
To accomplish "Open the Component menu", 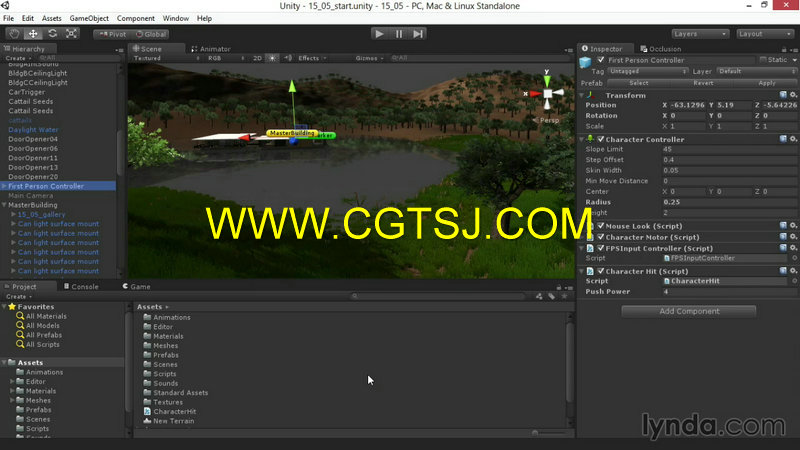I will pos(135,18).
